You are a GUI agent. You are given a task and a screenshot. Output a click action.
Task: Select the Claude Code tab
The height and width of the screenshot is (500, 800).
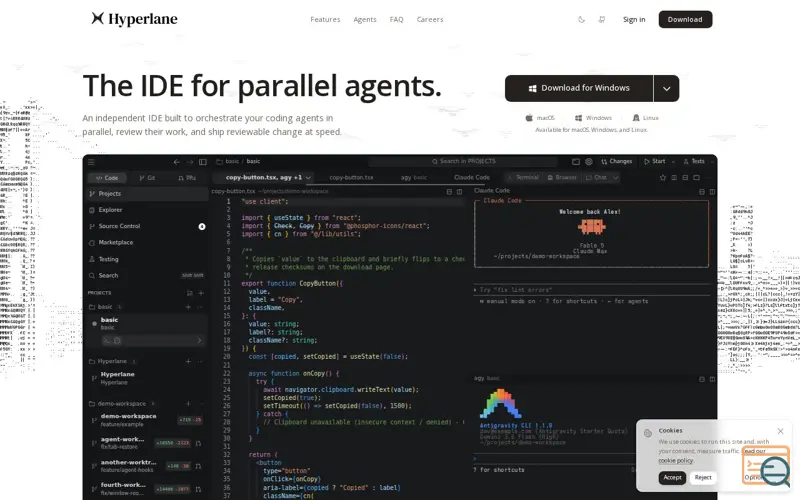coord(472,178)
